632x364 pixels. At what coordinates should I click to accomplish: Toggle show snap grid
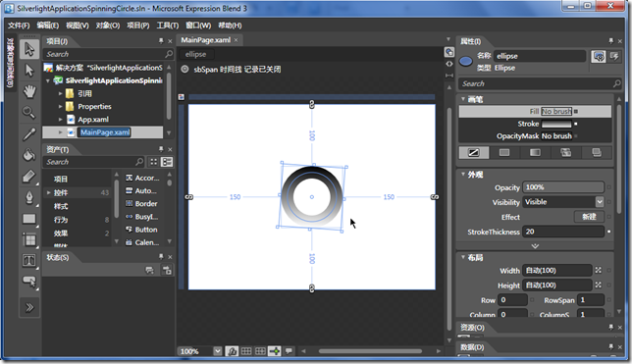(x=246, y=351)
